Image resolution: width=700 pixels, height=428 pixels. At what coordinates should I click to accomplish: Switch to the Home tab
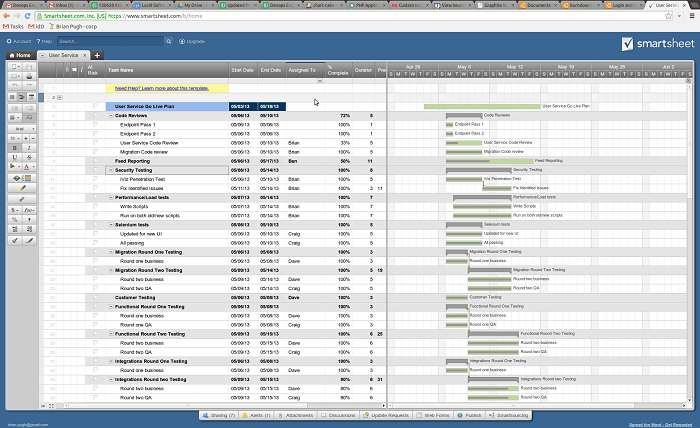(x=20, y=55)
